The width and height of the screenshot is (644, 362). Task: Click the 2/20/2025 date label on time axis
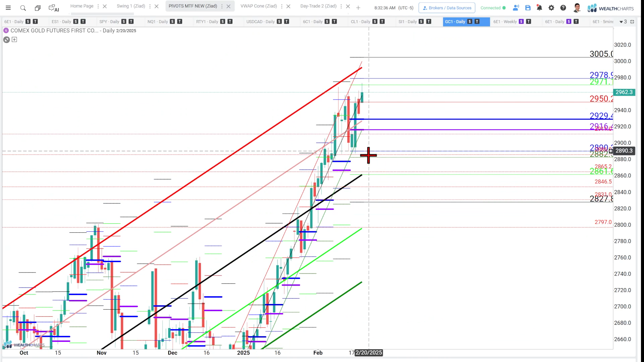[x=369, y=353]
